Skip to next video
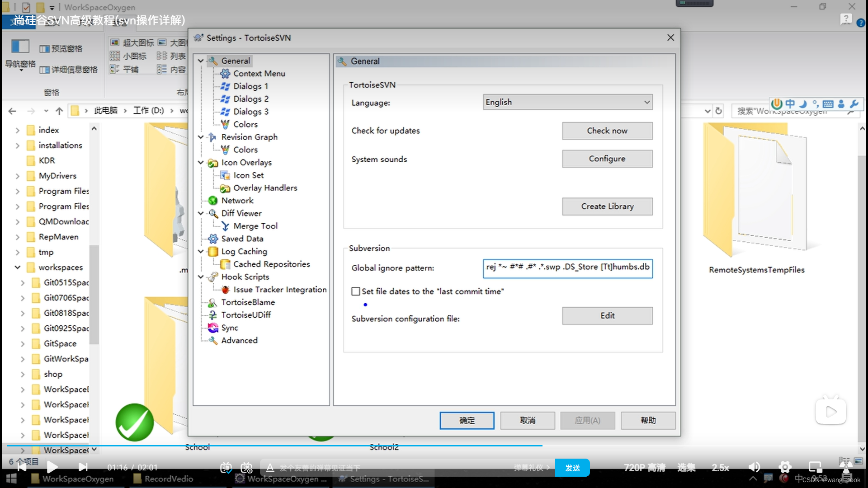 click(83, 467)
